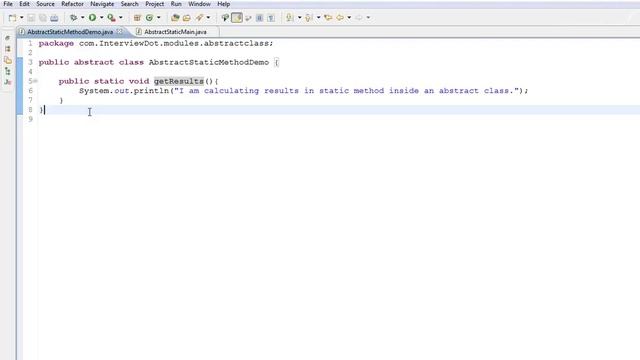The height and width of the screenshot is (360, 640).
Task: Click the empty line 4 in editor
Action: [339, 72]
